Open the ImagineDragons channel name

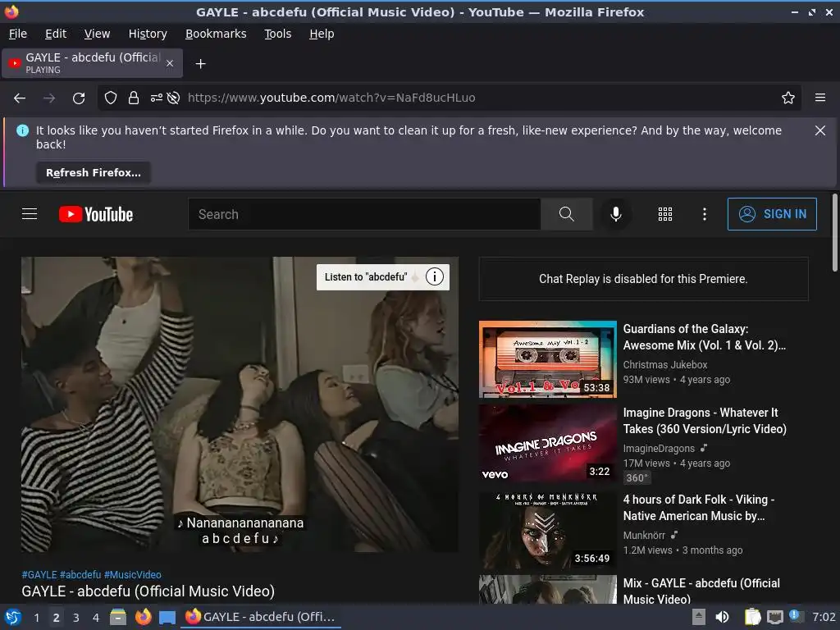point(659,449)
